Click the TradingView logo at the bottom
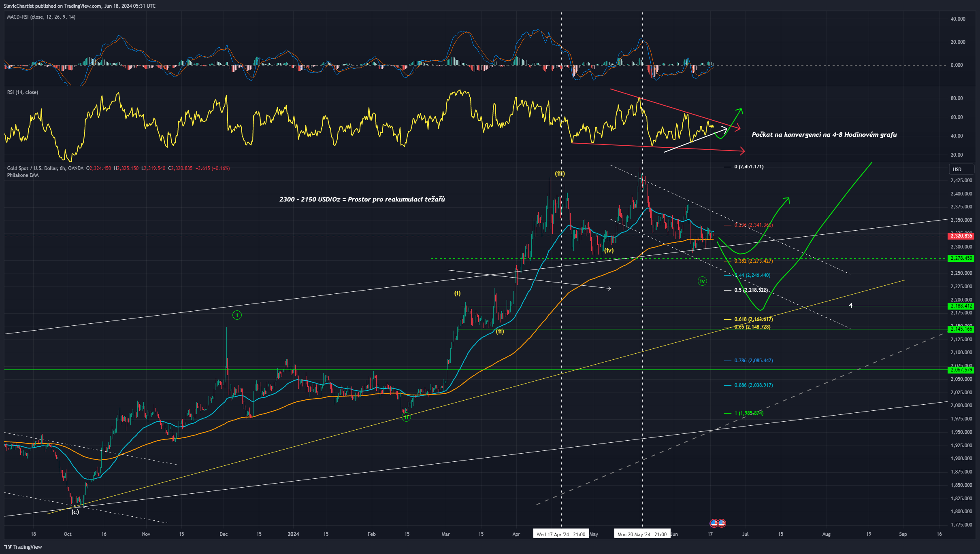980x554 pixels. pos(23,547)
